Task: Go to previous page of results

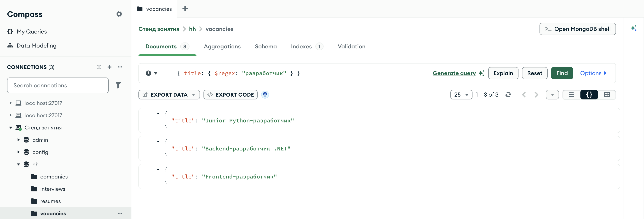Action: point(524,95)
